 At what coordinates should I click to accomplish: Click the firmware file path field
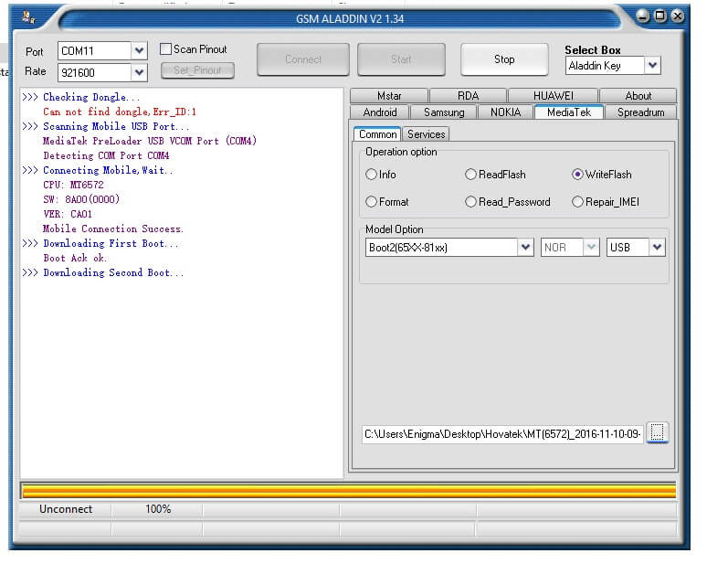[502, 434]
